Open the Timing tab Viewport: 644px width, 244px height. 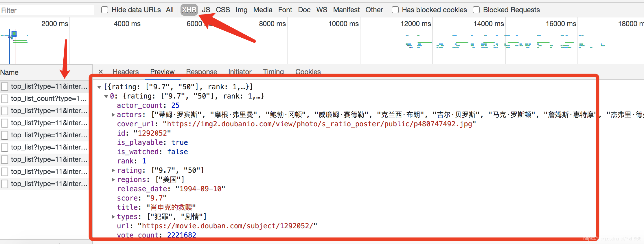[x=273, y=72]
